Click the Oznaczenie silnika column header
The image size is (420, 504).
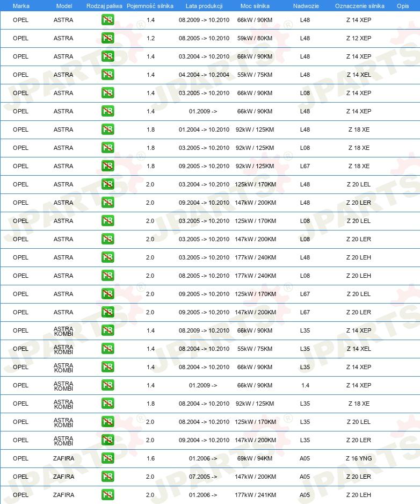pos(360,6)
